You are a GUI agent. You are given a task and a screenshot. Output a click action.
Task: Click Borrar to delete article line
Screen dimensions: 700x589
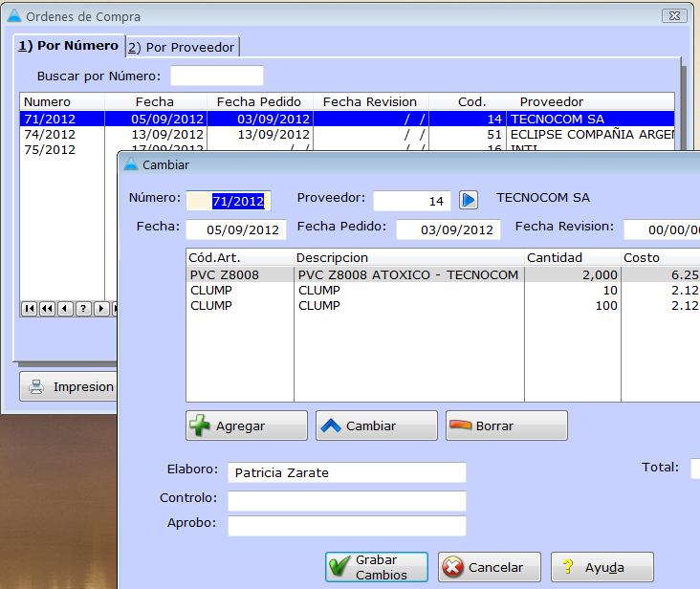click(x=506, y=425)
